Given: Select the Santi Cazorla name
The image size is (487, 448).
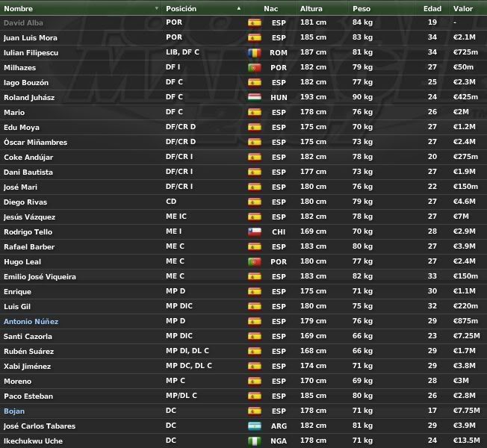Looking at the screenshot, I should tap(28, 337).
